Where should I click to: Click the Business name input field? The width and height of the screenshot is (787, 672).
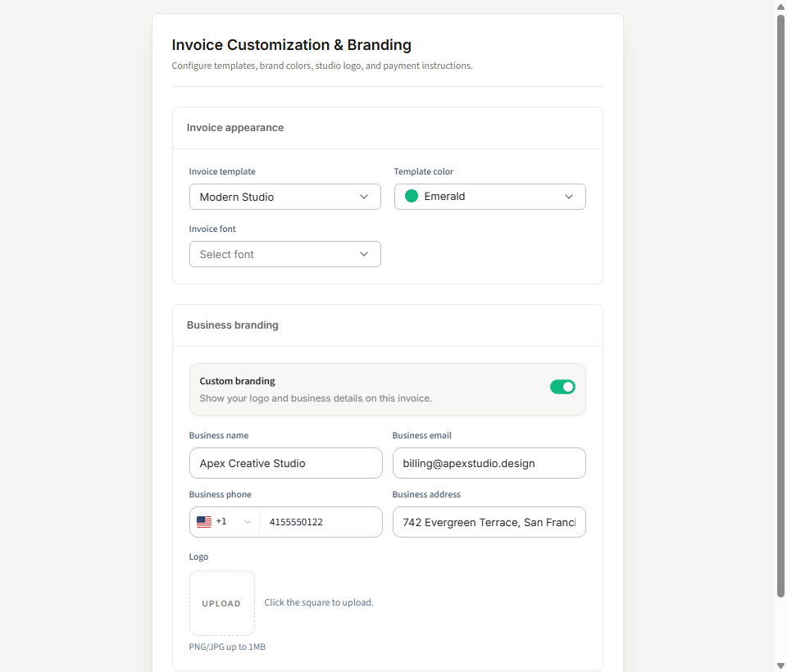tap(285, 463)
